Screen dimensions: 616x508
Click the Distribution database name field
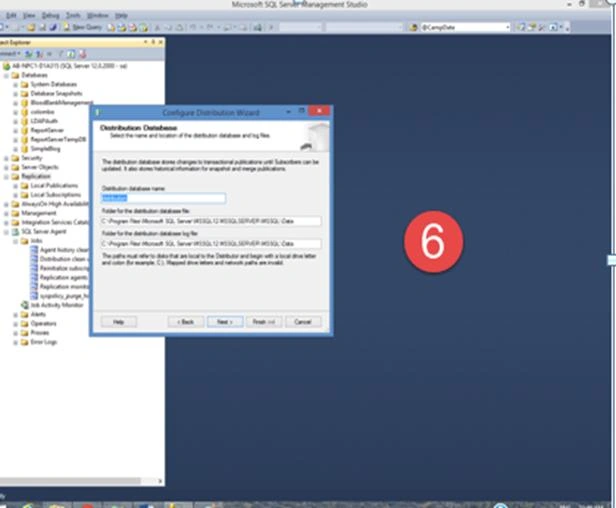point(163,198)
